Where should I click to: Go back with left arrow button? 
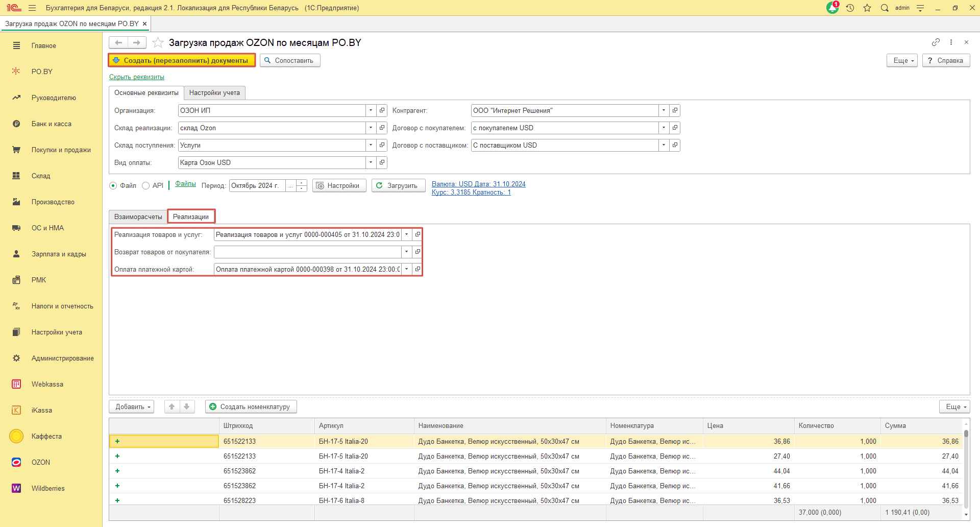(118, 43)
